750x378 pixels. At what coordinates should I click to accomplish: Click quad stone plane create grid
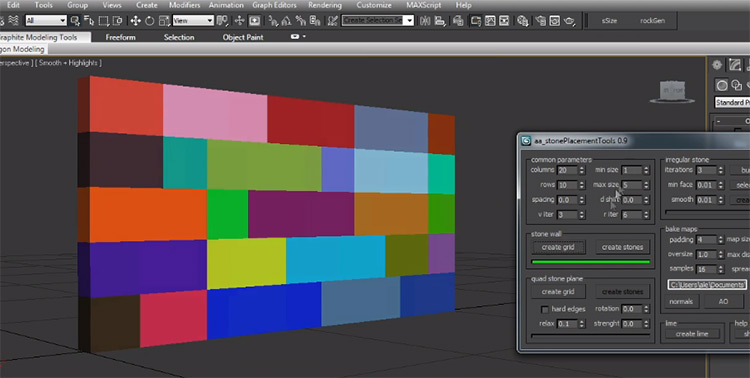tap(558, 292)
